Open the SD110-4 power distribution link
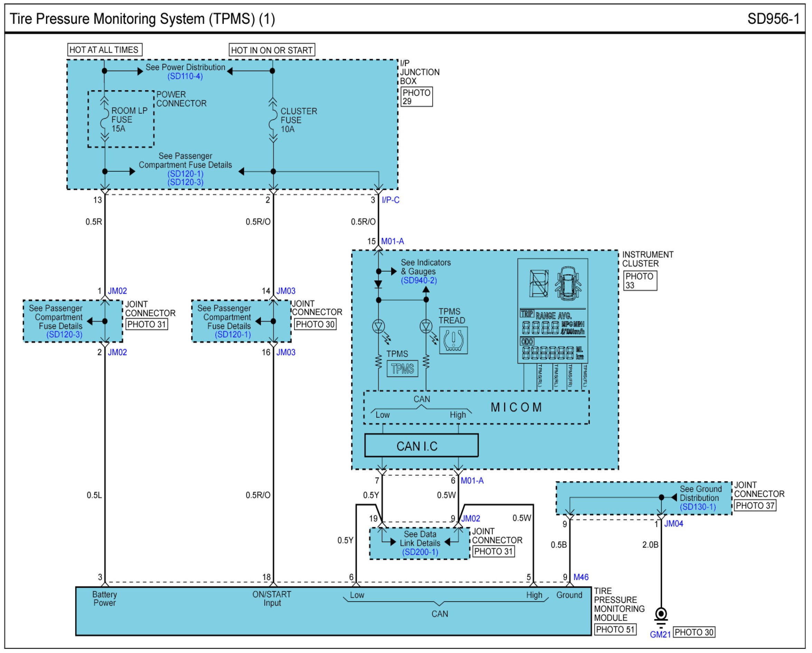 pos(185,76)
